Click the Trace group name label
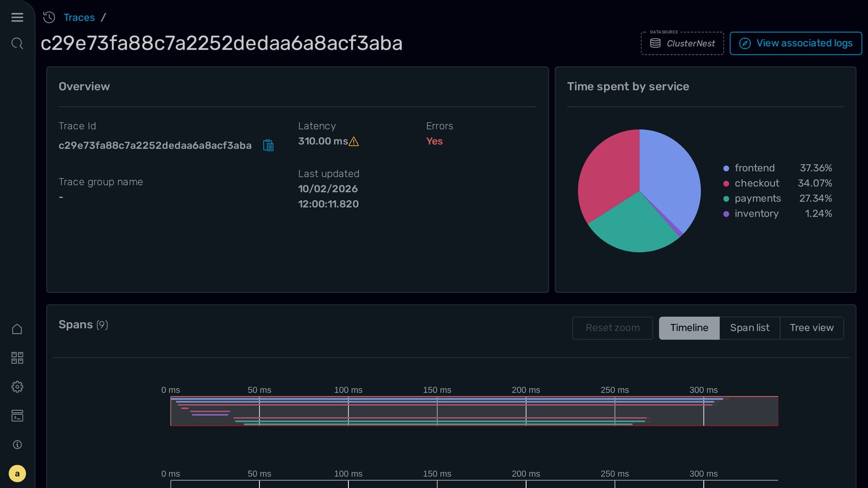Screen dimensions: 868x488 click(x=101, y=182)
